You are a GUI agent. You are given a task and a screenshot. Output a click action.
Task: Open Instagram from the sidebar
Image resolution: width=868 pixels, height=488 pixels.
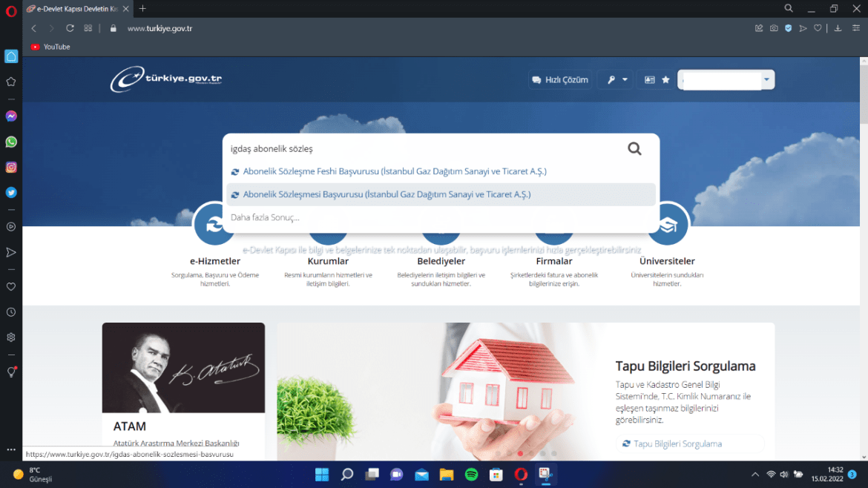click(11, 168)
